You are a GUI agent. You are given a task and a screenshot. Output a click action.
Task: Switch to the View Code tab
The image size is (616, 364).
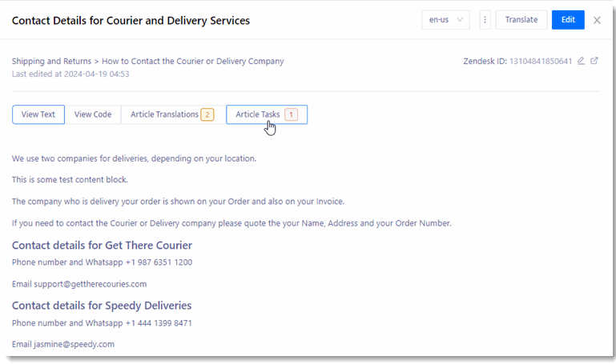point(93,114)
